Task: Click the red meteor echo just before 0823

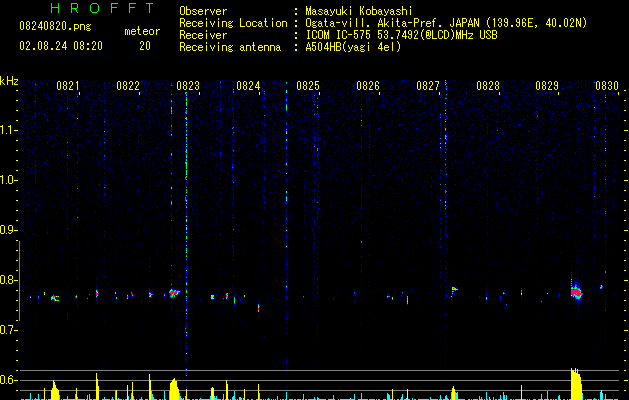Action: [x=174, y=293]
